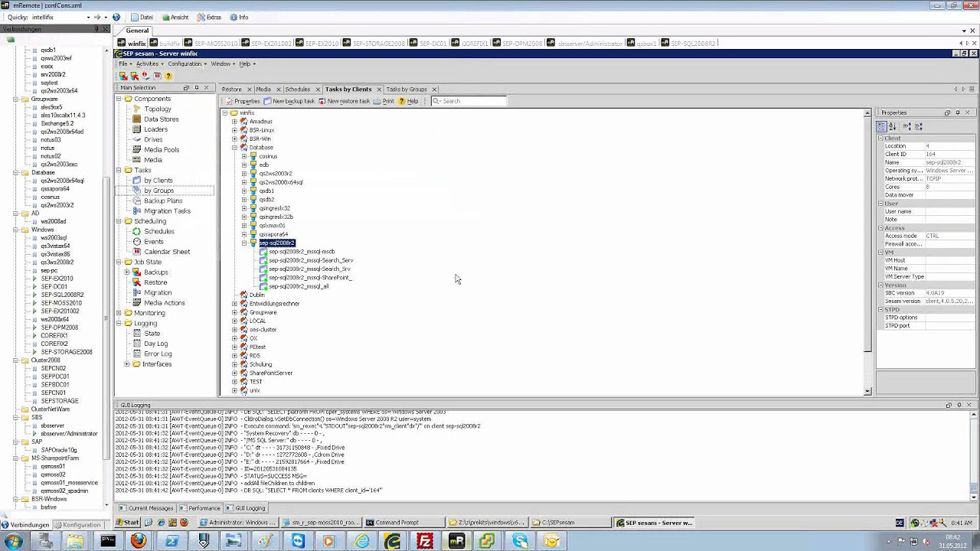The height and width of the screenshot is (551, 980).
Task: Launch Firefox from the taskbar
Action: (x=138, y=541)
